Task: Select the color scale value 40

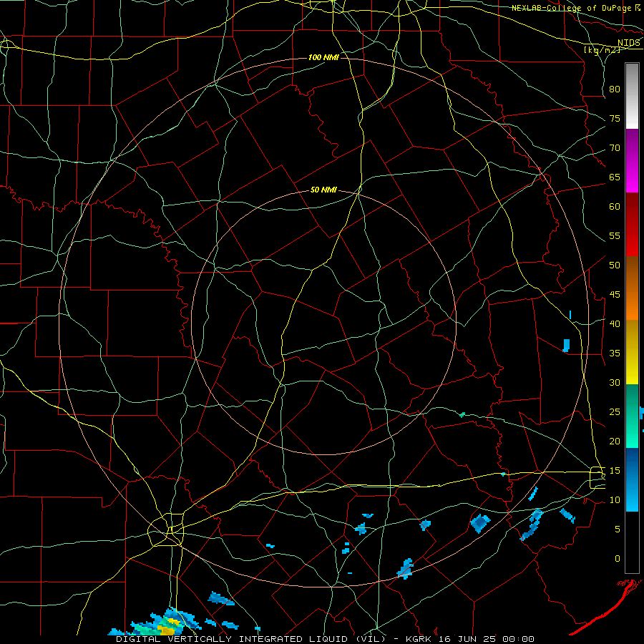Action: pos(615,323)
